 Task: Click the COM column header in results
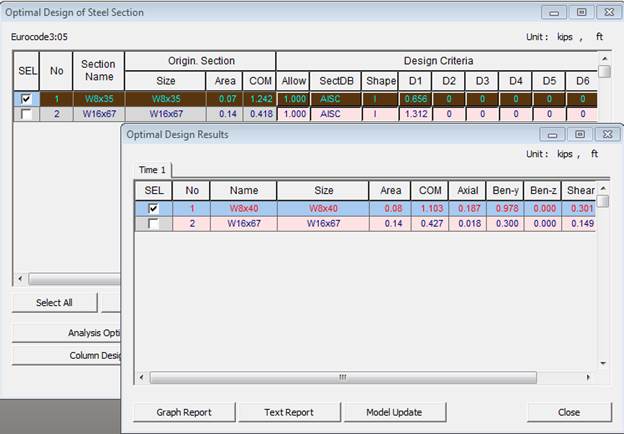(x=429, y=190)
